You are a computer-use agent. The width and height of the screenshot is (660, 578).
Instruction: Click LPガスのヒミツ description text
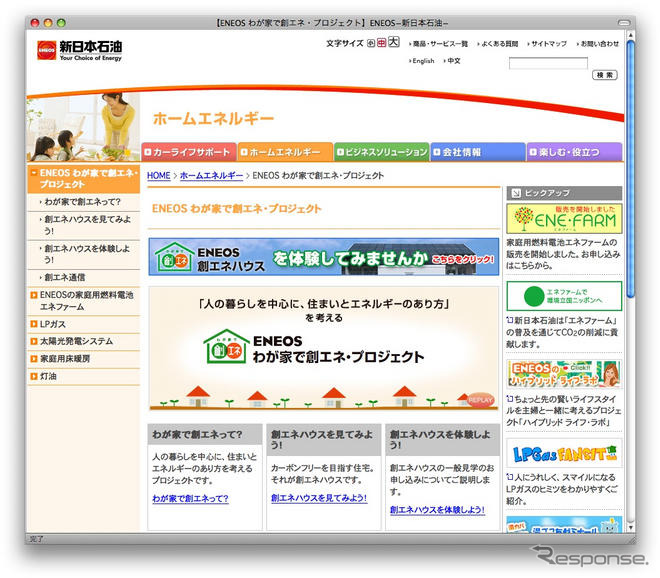[562, 489]
